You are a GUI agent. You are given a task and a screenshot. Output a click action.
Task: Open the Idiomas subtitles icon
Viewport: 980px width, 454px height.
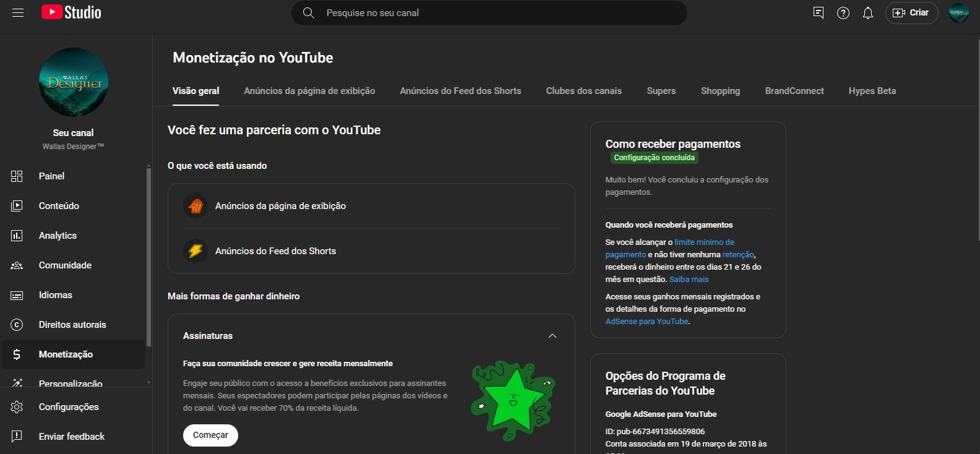(x=17, y=295)
